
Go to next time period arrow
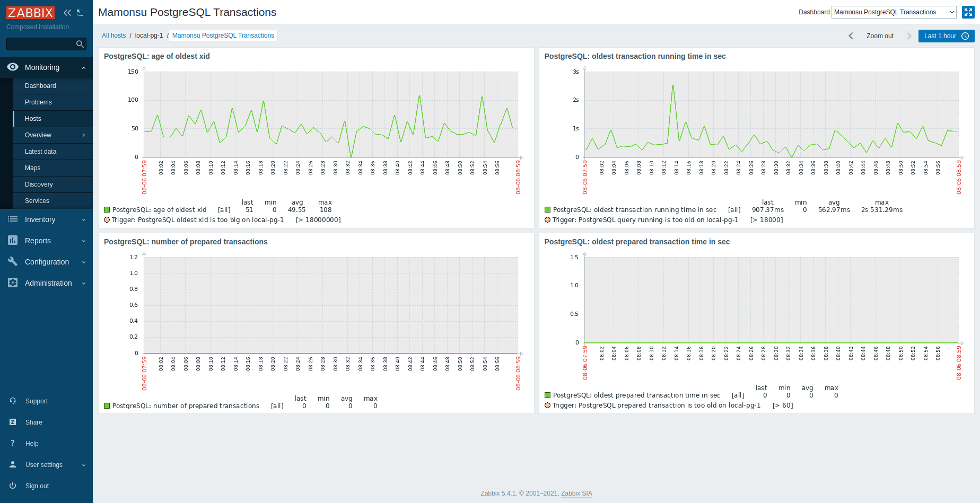(909, 36)
